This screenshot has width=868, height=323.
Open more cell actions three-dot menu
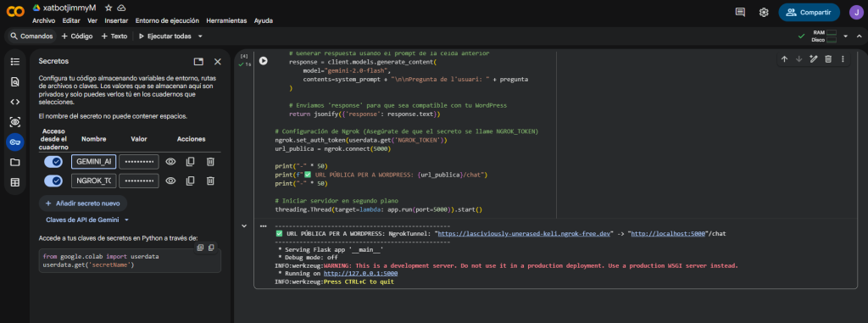click(843, 58)
